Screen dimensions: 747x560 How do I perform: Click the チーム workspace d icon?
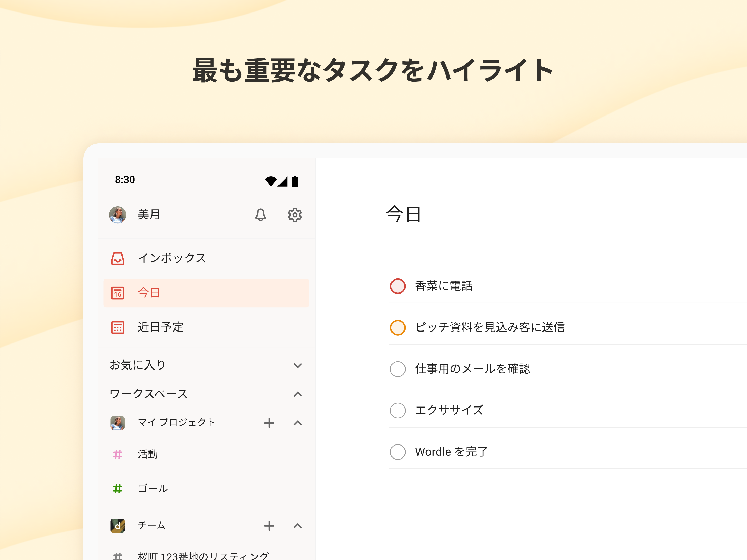[x=118, y=526]
